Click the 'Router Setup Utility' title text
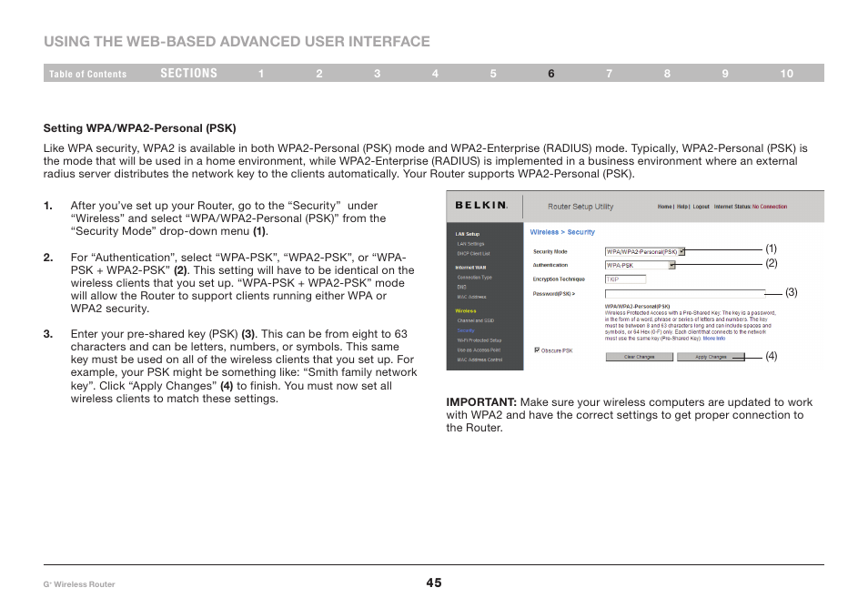868x608 pixels. (x=580, y=207)
